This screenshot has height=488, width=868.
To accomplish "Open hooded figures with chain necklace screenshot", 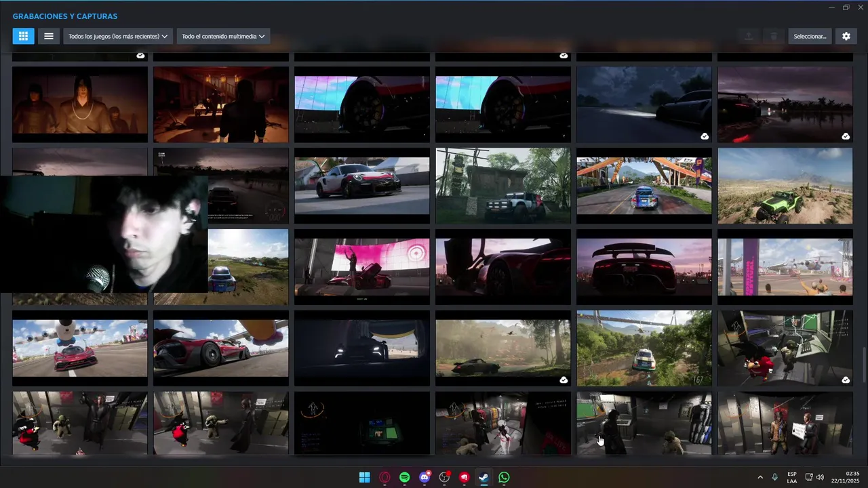I will (x=80, y=104).
